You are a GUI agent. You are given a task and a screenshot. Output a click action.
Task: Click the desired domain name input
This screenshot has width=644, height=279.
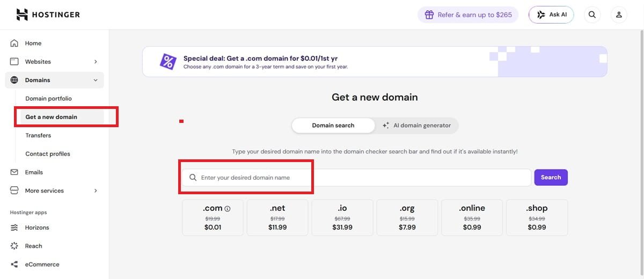[x=356, y=178]
